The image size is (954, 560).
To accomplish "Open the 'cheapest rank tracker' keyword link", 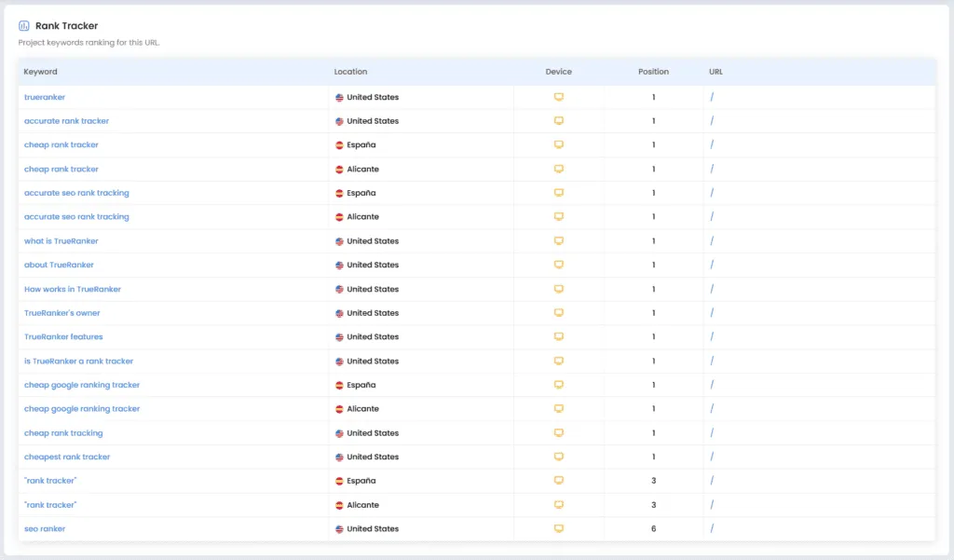I will pyautogui.click(x=67, y=457).
